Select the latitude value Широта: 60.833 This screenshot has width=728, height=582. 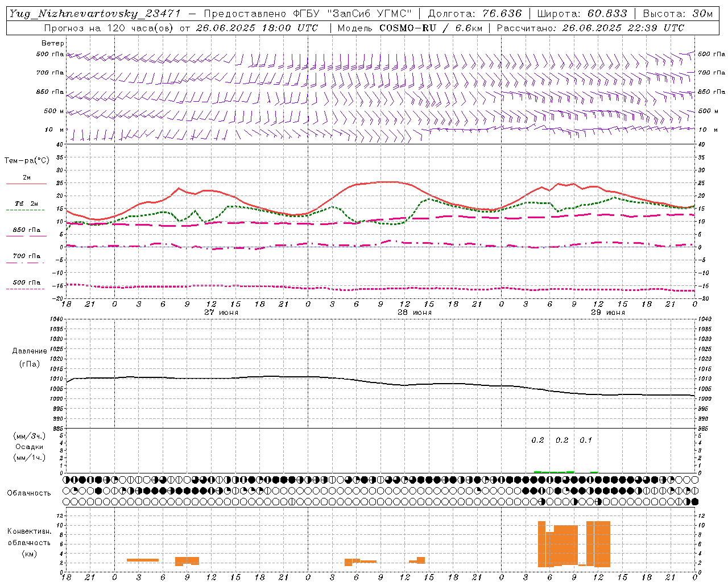click(x=582, y=14)
